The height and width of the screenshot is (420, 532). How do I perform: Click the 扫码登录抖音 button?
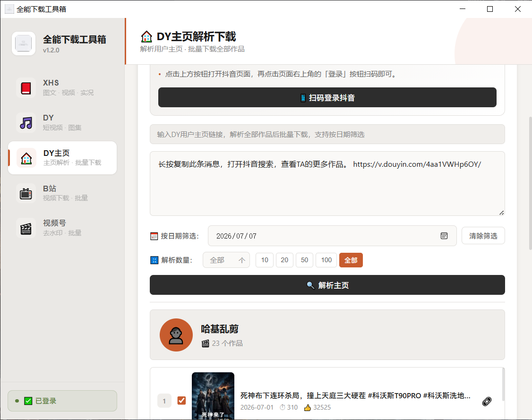pos(327,98)
